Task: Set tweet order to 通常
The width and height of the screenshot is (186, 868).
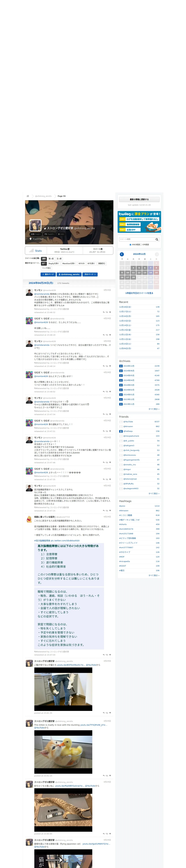Action: [44, 259]
